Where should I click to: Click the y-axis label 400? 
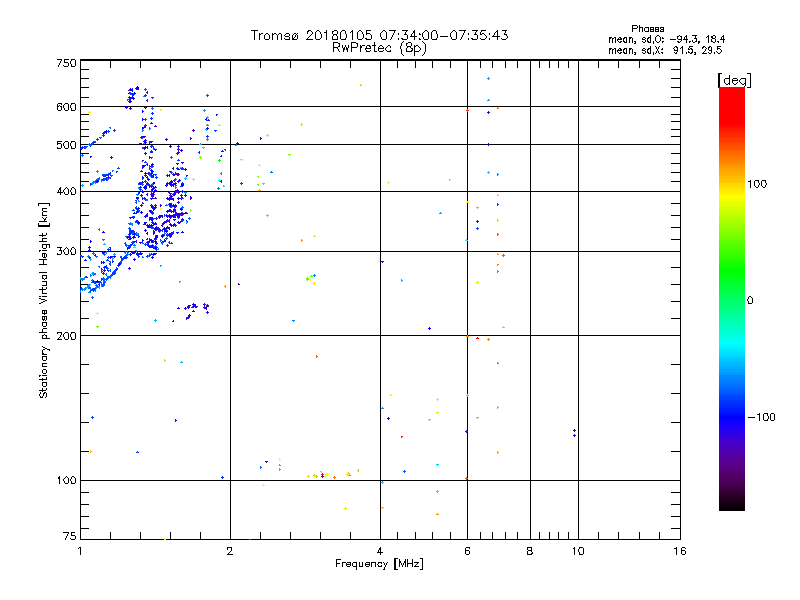(66, 192)
